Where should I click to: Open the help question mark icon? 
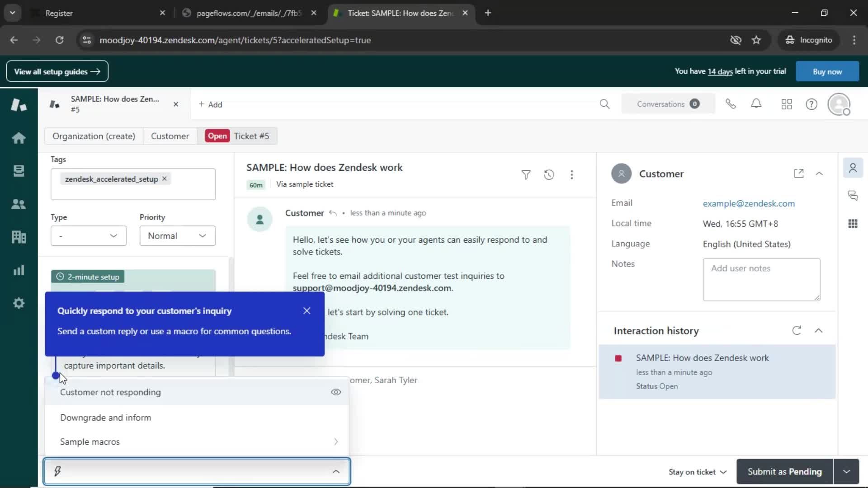coord(811,104)
